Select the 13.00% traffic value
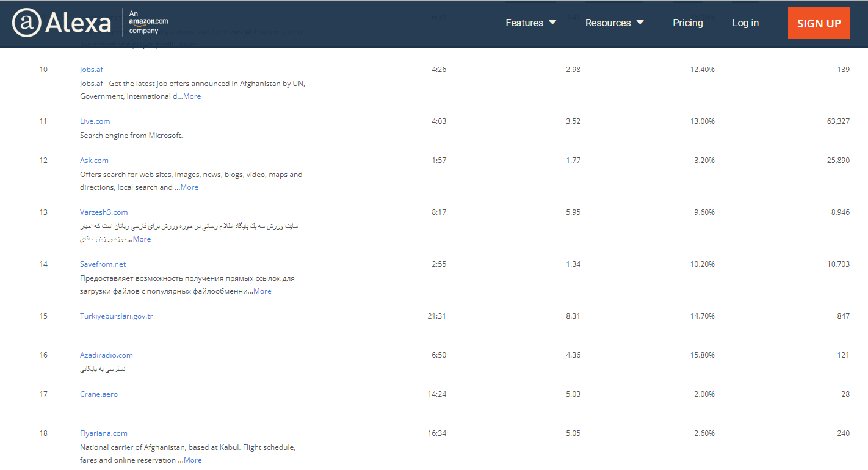The height and width of the screenshot is (470, 868). tap(703, 121)
